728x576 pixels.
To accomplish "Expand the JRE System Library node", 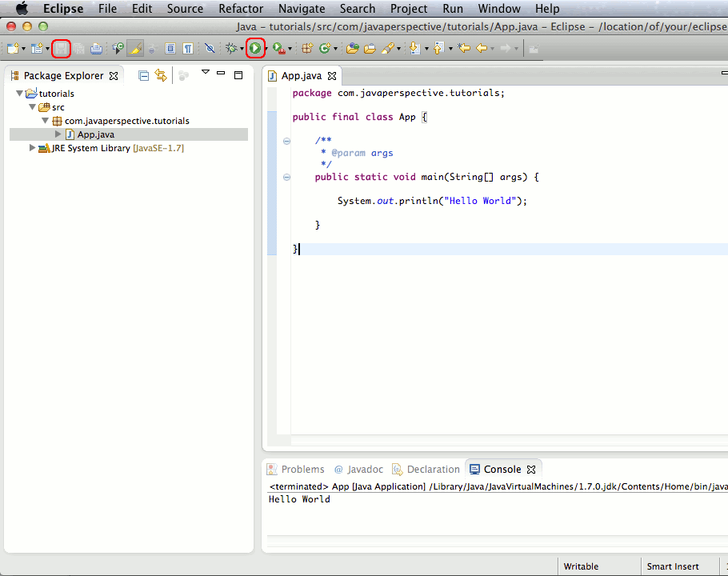I will point(32,148).
